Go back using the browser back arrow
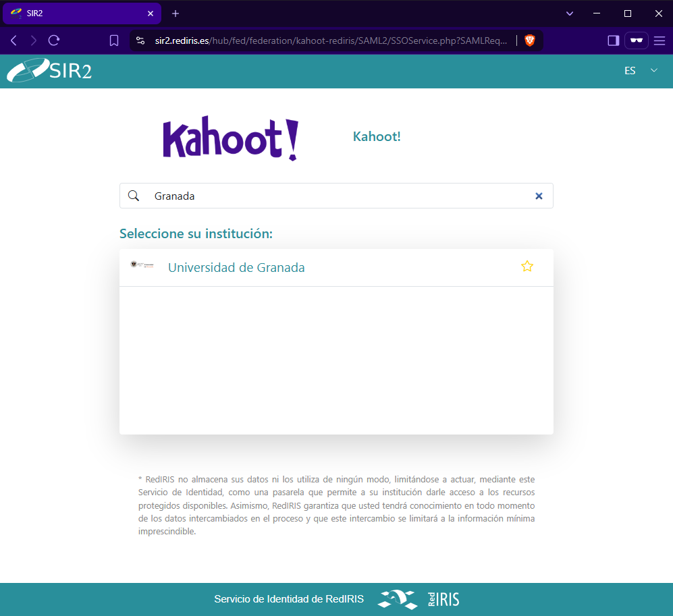Screen dimensions: 673x616 pos(14,40)
